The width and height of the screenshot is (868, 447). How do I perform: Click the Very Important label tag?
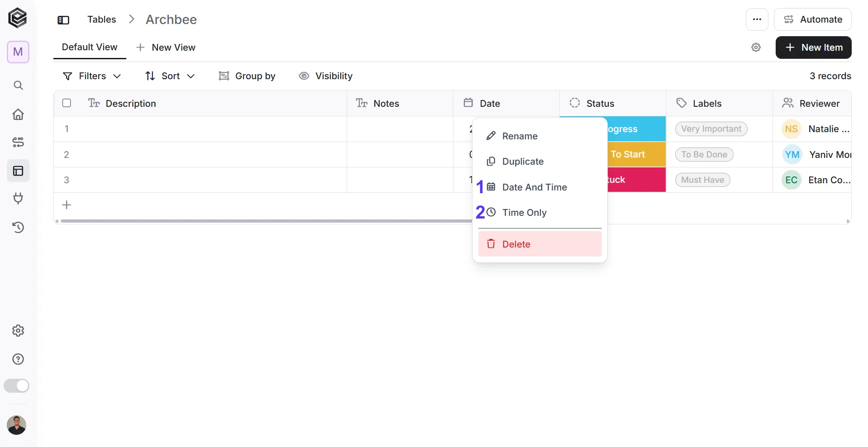(711, 129)
